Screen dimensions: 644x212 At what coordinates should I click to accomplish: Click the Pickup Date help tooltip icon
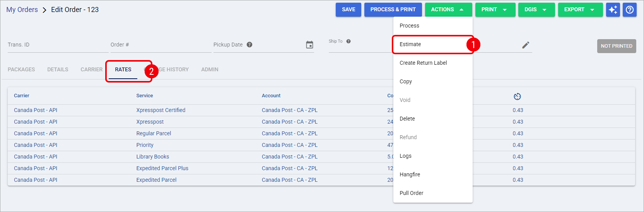pos(249,45)
